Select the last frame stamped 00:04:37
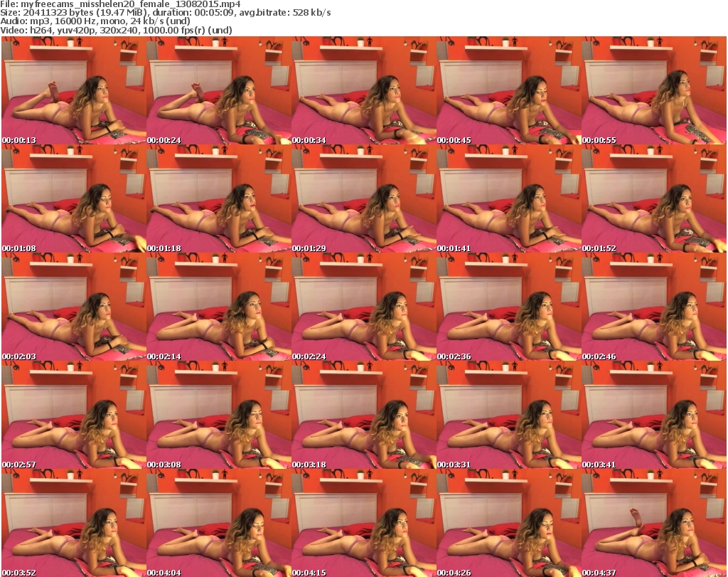Image resolution: width=728 pixels, height=577 pixels. pos(654,523)
